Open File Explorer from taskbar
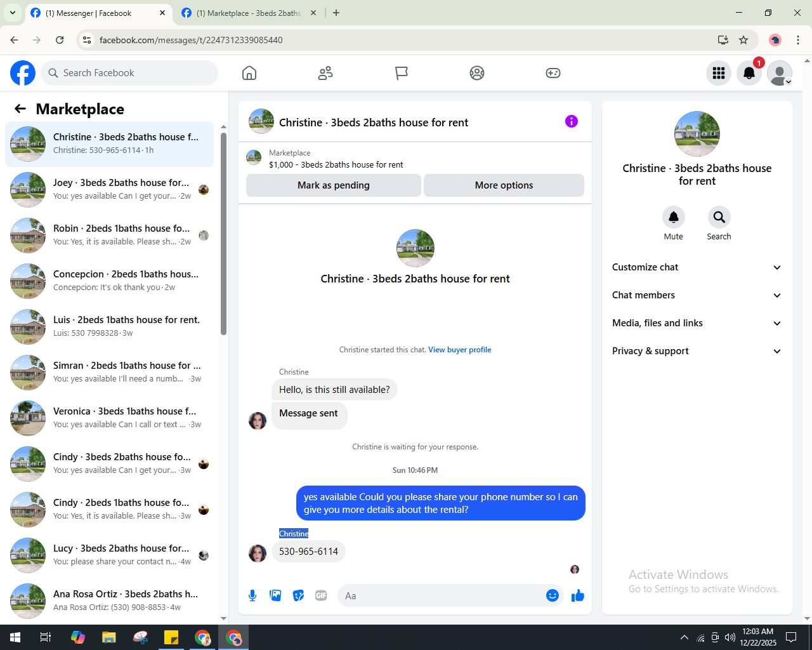The width and height of the screenshot is (812, 650). 109,637
